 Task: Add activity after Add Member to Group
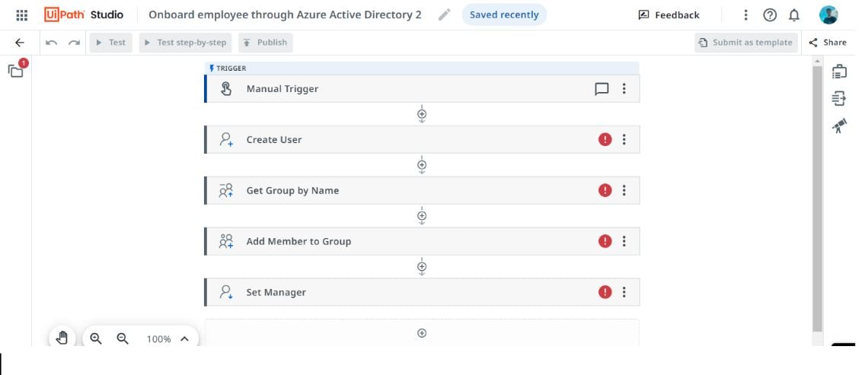(x=422, y=266)
